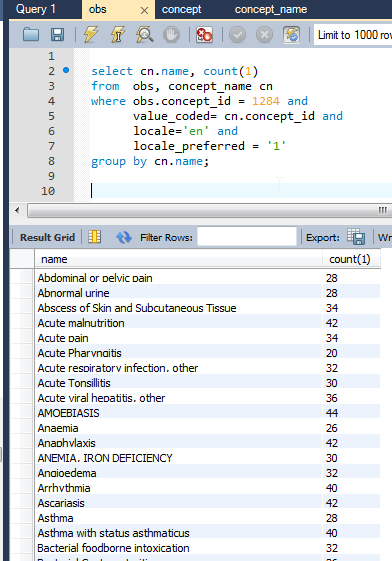Select 'ANEMIA, IRON DEFICIENCY' cell
This screenshot has height=561, width=392.
pyautogui.click(x=178, y=458)
